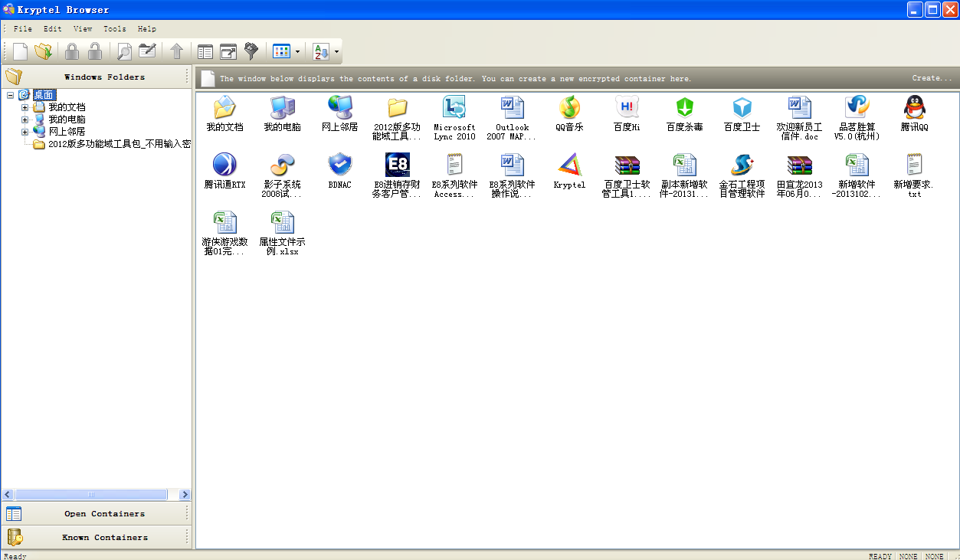Click the closed padlock toolbar icon
This screenshot has width=960, height=560.
[72, 51]
